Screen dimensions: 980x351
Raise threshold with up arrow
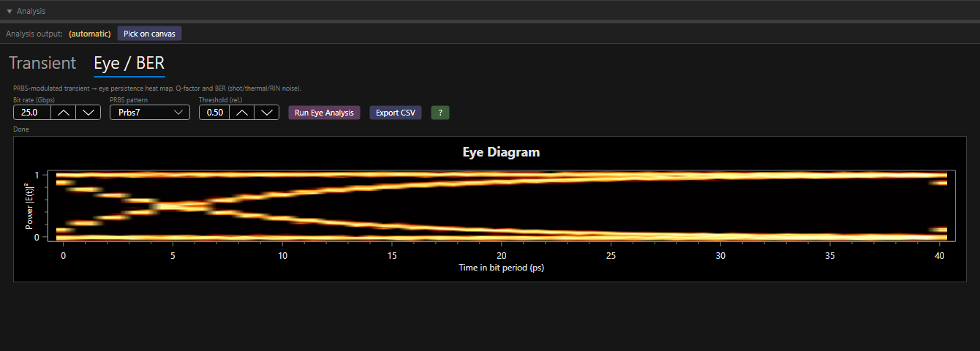242,113
